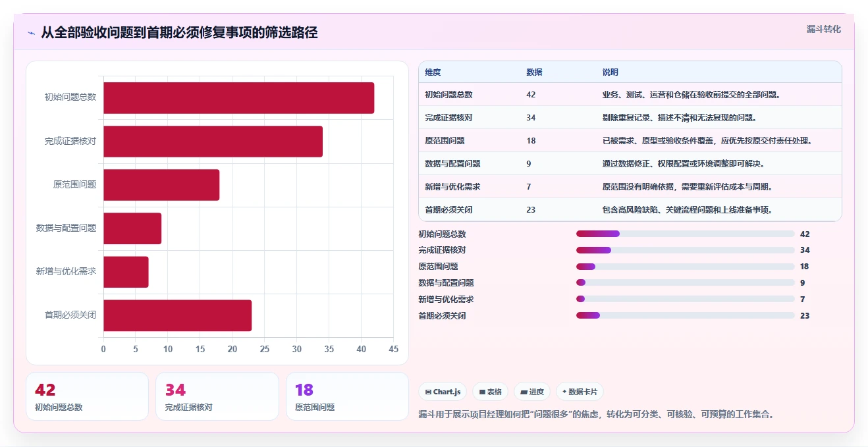The image size is (868, 447).
Task: Click the table value 34
Action: pos(531,118)
